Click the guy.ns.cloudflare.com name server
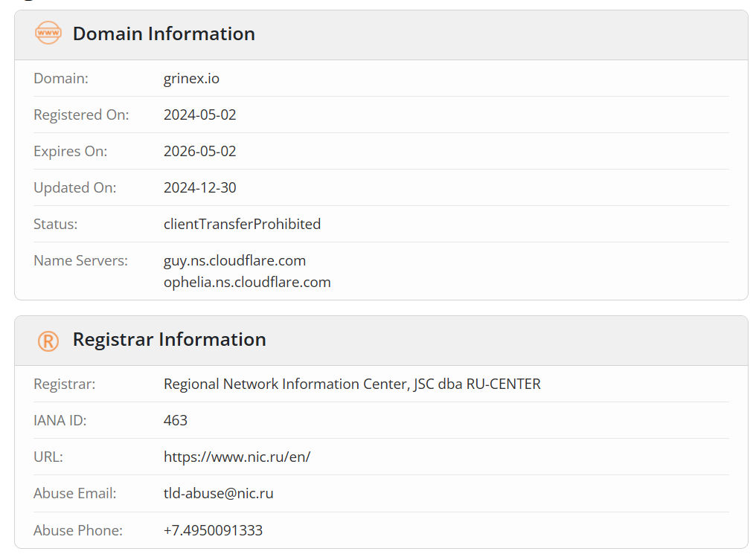This screenshot has height=557, width=756. (234, 261)
